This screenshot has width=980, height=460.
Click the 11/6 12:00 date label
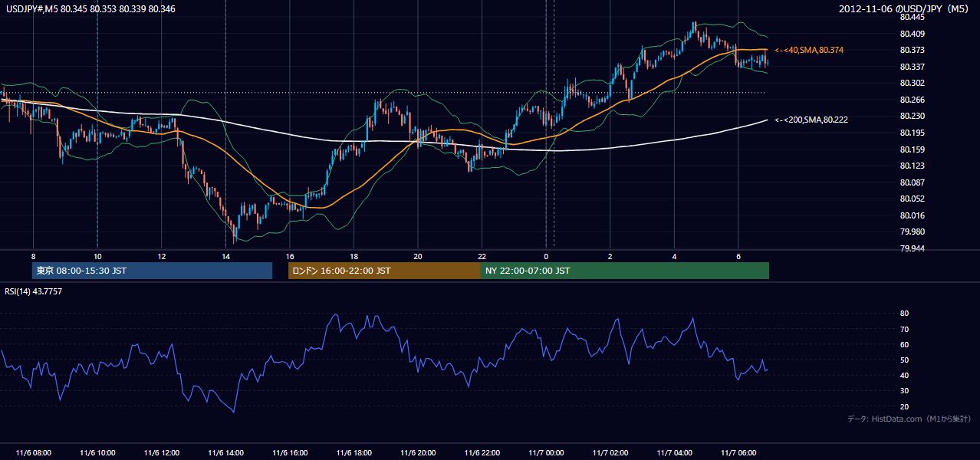[x=161, y=452]
